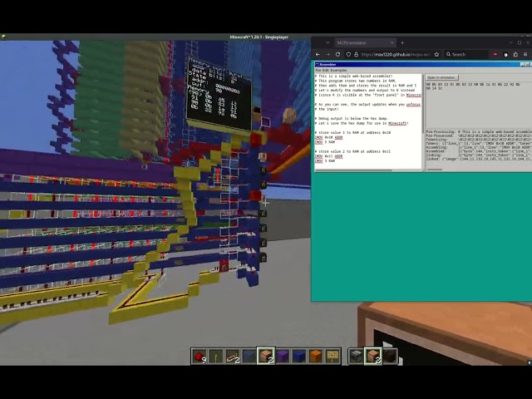This screenshot has width=532, height=399.
Task: Expand the browser tab list dropdown
Action: 328,42
